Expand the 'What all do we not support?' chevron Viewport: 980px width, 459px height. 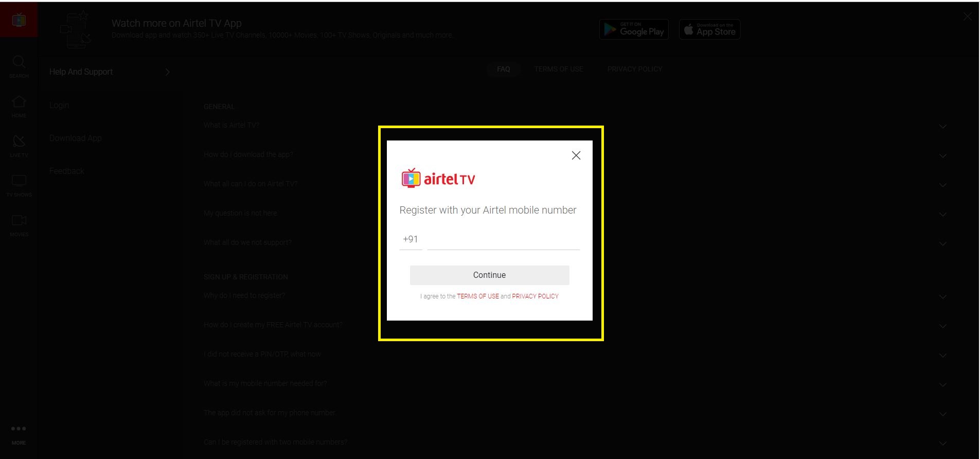click(942, 243)
